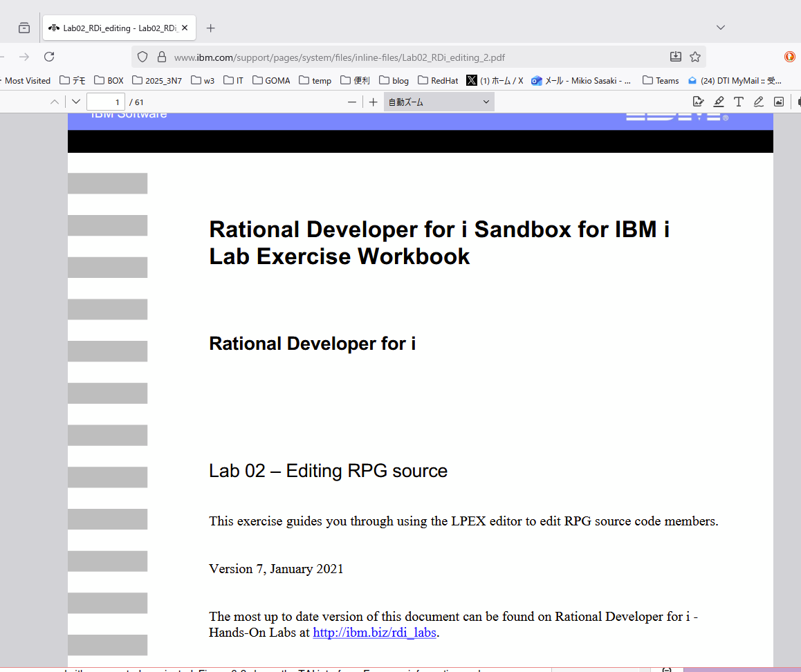Select the PDF highlight tool
The width and height of the screenshot is (801, 672).
click(x=719, y=102)
